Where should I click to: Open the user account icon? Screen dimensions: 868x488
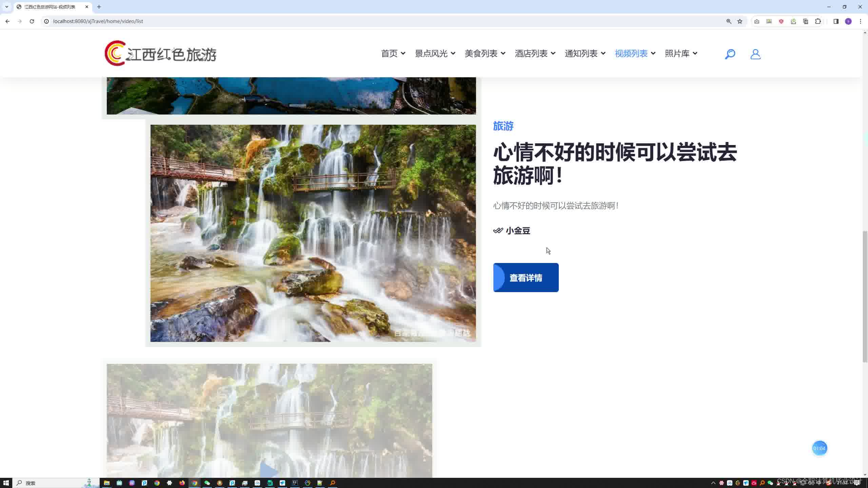(x=755, y=54)
